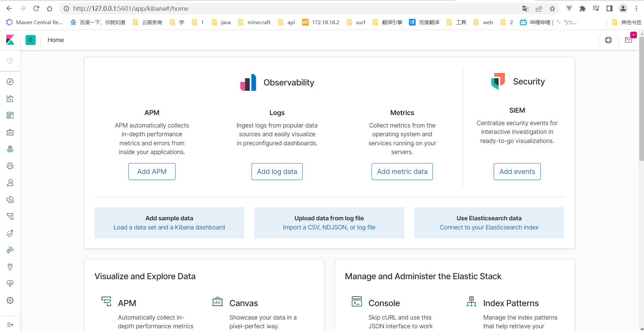Open the 其他书签 folder

click(x=627, y=22)
